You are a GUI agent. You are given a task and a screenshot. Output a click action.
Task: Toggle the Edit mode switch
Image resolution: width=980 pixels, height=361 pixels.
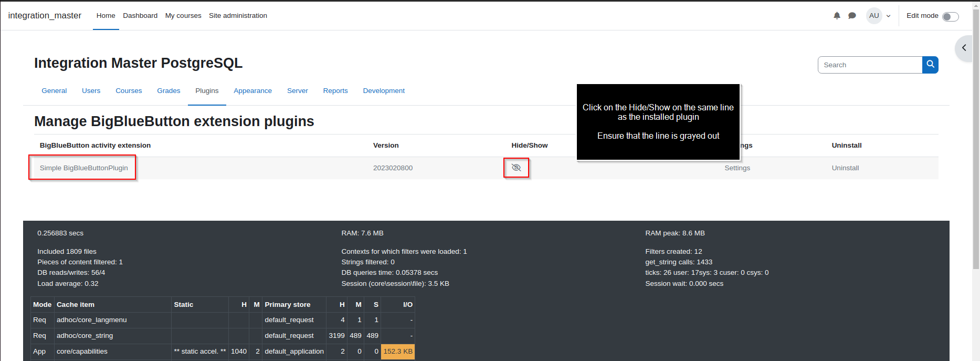point(950,16)
